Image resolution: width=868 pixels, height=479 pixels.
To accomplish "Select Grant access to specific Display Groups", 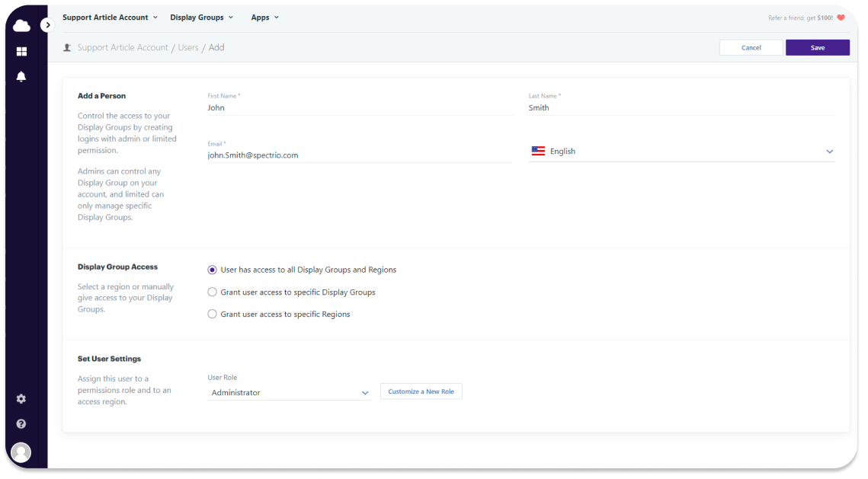I will (x=212, y=292).
